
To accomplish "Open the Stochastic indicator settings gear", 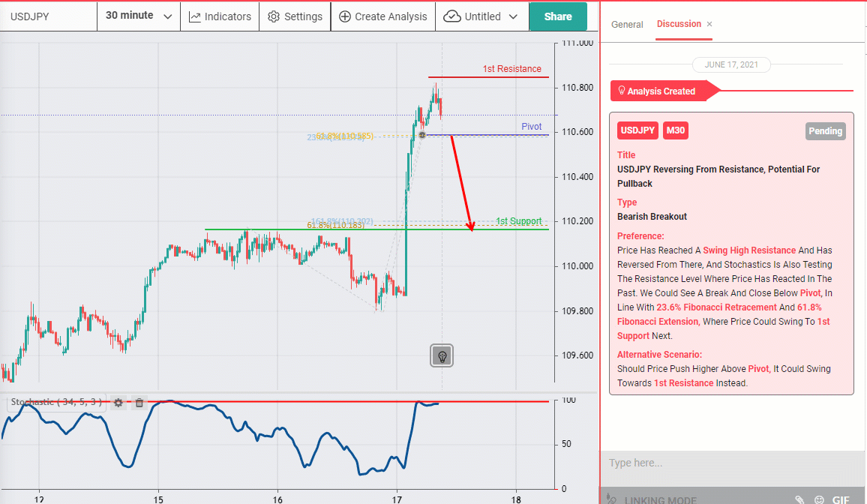I will (118, 403).
